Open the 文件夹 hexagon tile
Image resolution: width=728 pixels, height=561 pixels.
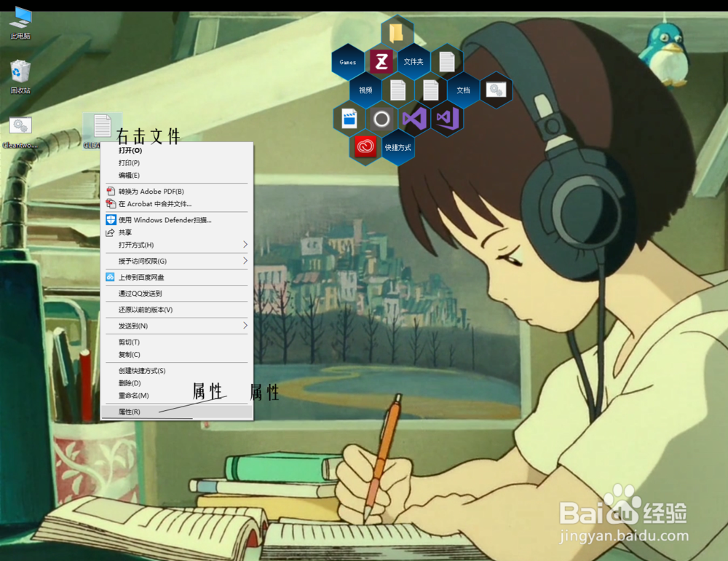(x=414, y=61)
